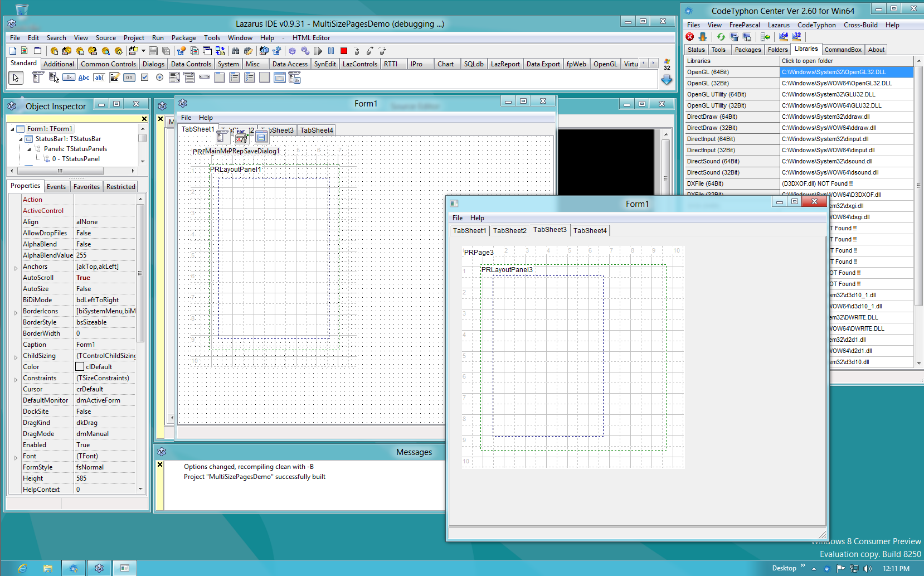
Task: Click the Save All icon in Lazarus toolbar
Action: [x=166, y=51]
